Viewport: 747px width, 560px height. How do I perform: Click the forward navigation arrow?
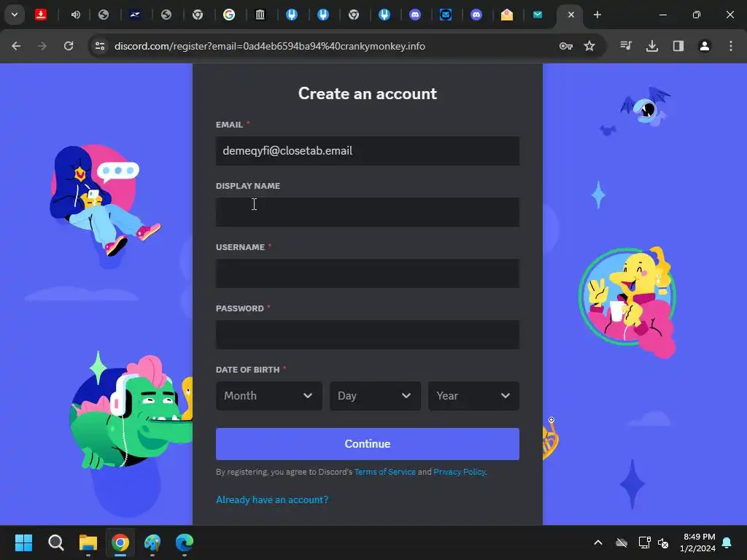pos(42,46)
